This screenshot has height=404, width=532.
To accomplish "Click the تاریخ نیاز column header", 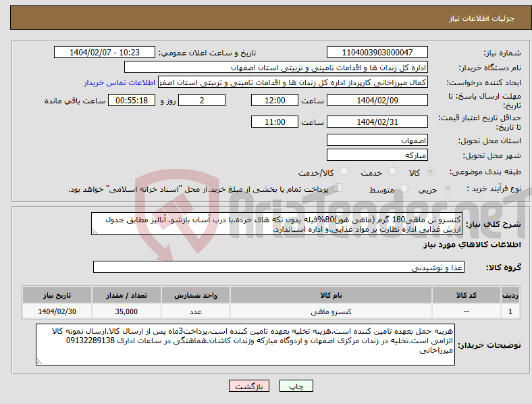I will 57,295.
